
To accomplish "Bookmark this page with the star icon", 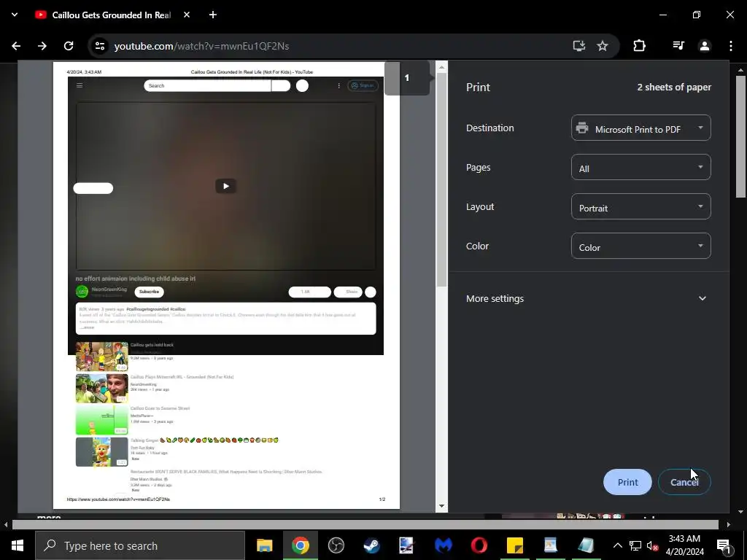I will tap(603, 46).
